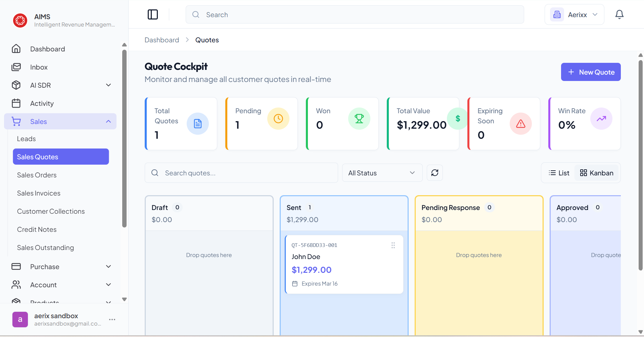The height and width of the screenshot is (337, 644).
Task: Click the Inbox envelope icon
Action: pyautogui.click(x=16, y=67)
